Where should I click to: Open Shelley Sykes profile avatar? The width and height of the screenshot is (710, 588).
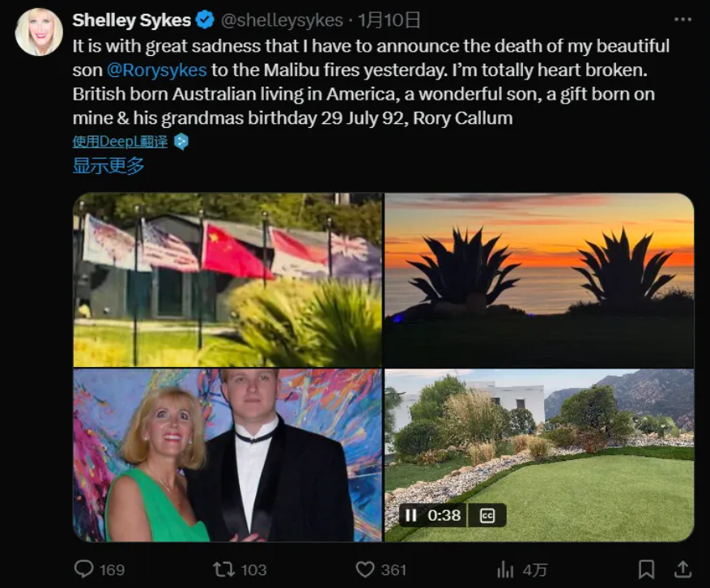click(39, 32)
